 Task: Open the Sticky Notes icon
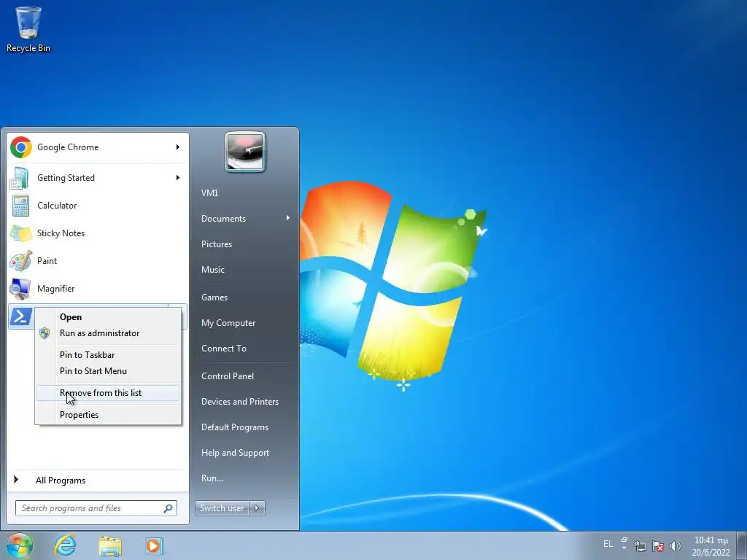coord(20,233)
